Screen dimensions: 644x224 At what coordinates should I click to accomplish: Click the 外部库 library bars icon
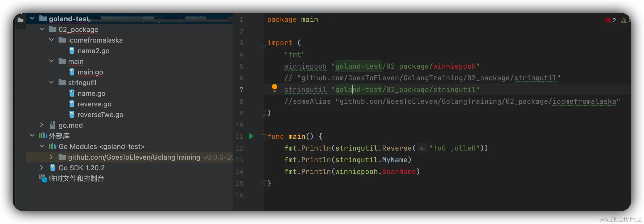pos(43,136)
